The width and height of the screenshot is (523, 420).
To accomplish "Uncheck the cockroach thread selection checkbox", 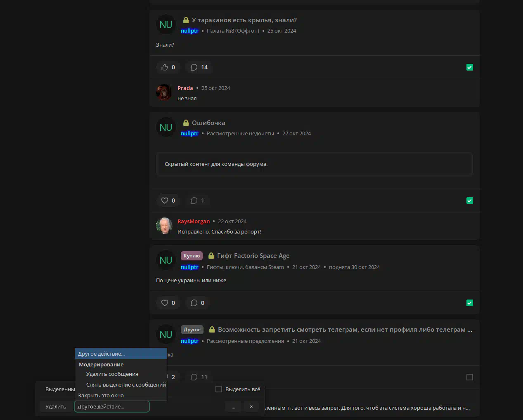I will pyautogui.click(x=469, y=67).
